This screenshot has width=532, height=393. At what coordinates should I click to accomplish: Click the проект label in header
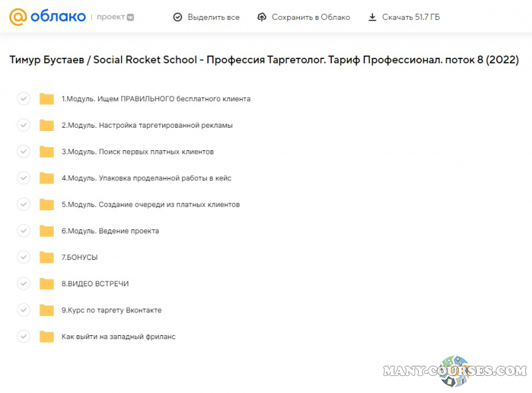pos(110,17)
